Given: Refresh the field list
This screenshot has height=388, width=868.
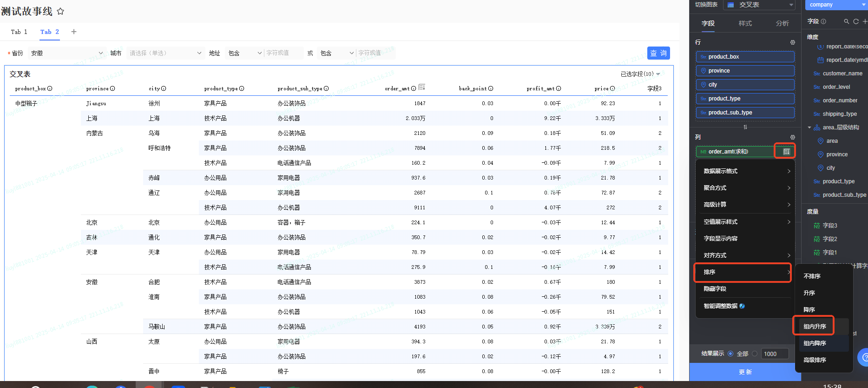Looking at the screenshot, I should pos(856,21).
